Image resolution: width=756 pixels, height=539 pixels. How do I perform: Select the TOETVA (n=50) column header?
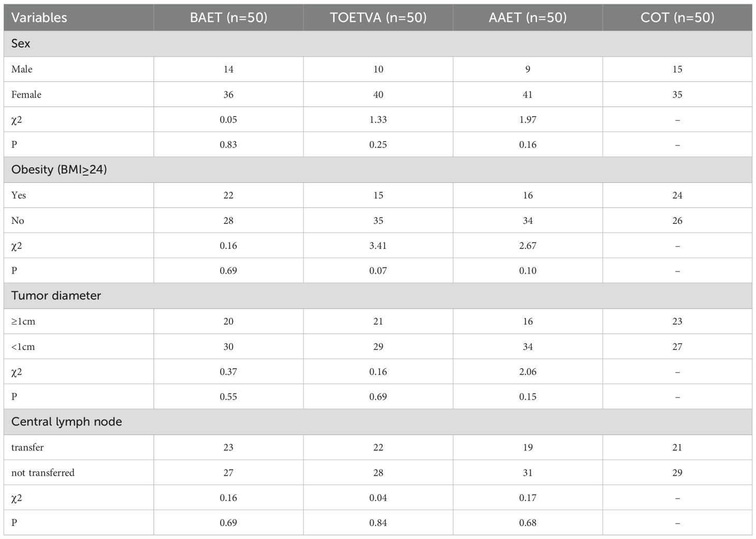(378, 18)
